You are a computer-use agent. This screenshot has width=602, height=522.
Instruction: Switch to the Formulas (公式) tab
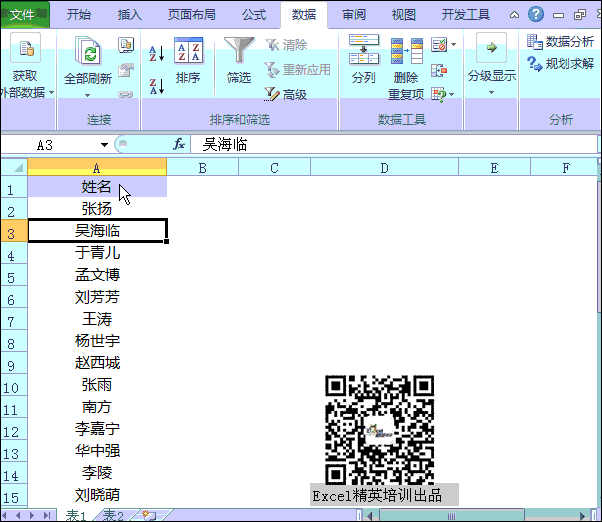tap(253, 15)
